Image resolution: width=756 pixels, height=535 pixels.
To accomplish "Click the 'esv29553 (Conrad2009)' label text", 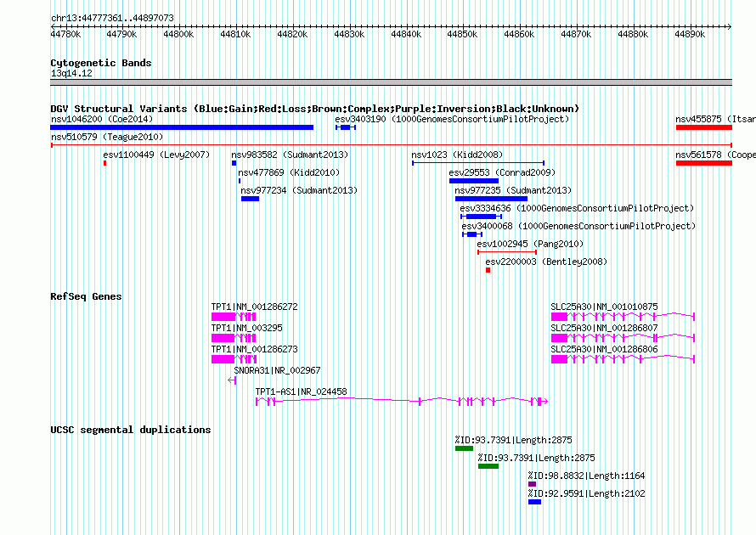I will click(502, 172).
